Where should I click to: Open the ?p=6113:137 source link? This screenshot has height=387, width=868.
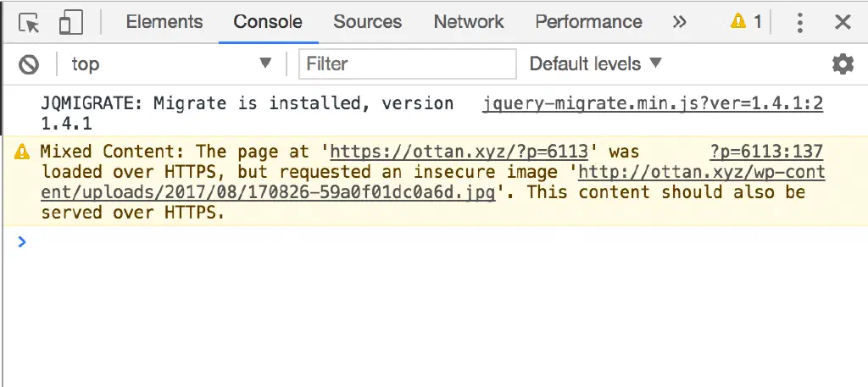pos(766,152)
